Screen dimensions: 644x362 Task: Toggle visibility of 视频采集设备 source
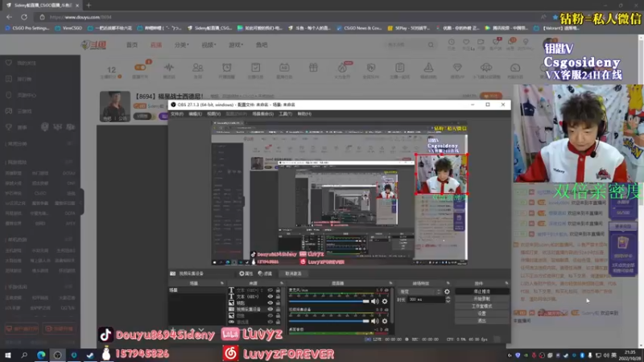[x=270, y=309]
